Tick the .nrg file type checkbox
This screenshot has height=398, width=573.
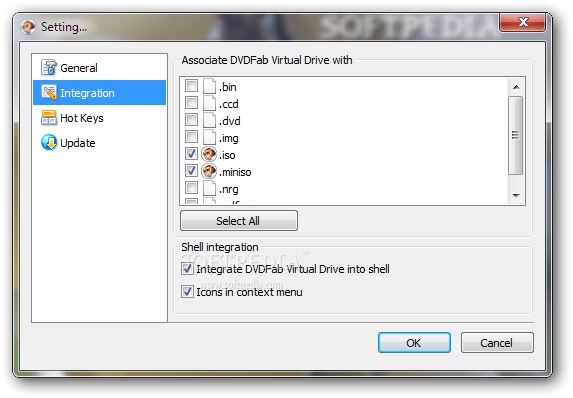pos(191,188)
